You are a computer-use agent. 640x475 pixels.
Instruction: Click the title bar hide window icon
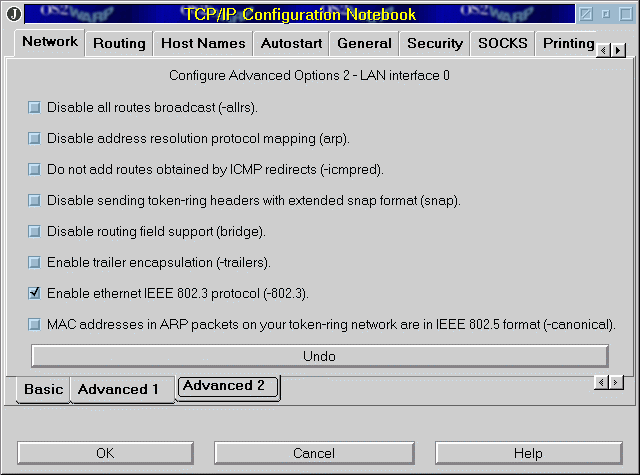(586, 14)
